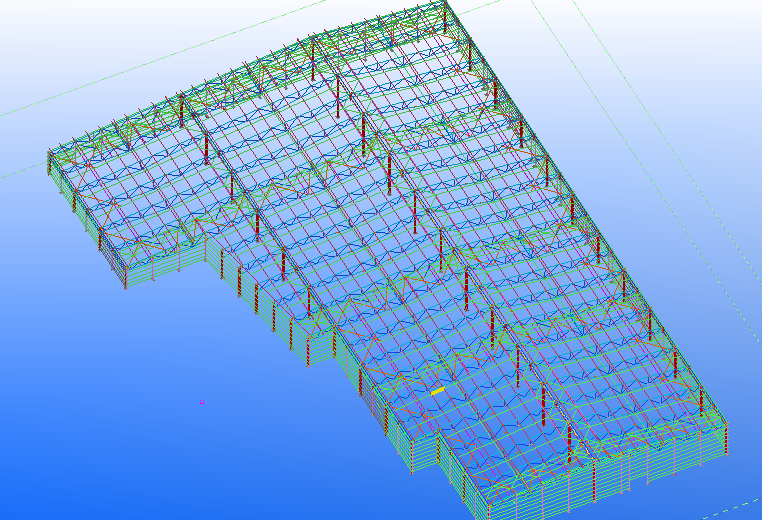This screenshot has height=520, width=762.
Task: Select the leftmost thick red column on the back edge
Action: (x=207, y=148)
